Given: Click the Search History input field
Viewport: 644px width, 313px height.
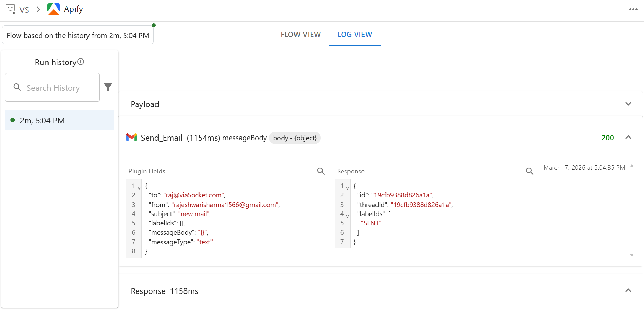Looking at the screenshot, I should pos(55,87).
